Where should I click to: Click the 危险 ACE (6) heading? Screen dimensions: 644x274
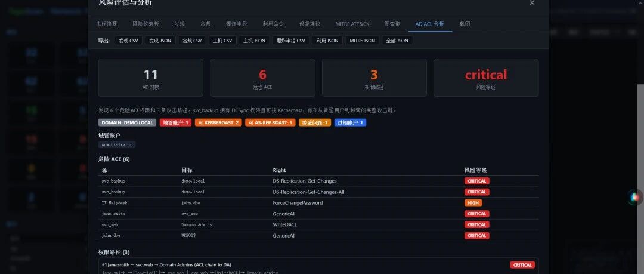(x=114, y=159)
